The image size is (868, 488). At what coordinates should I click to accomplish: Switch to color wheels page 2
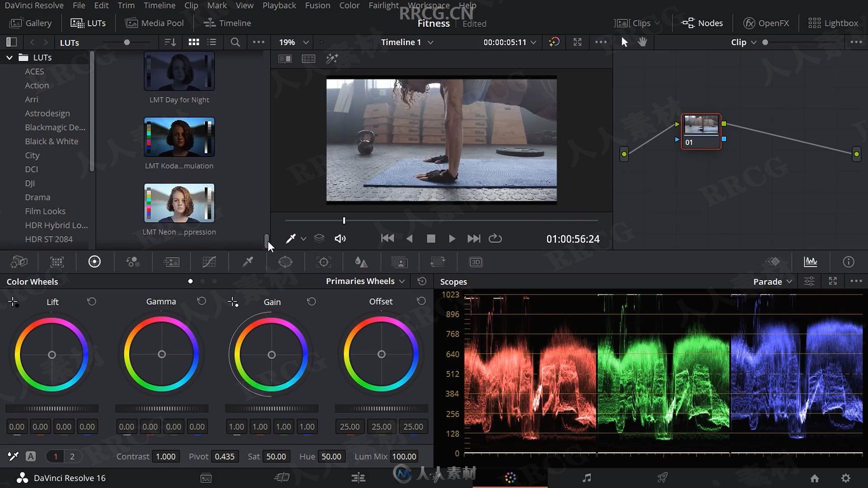click(72, 456)
